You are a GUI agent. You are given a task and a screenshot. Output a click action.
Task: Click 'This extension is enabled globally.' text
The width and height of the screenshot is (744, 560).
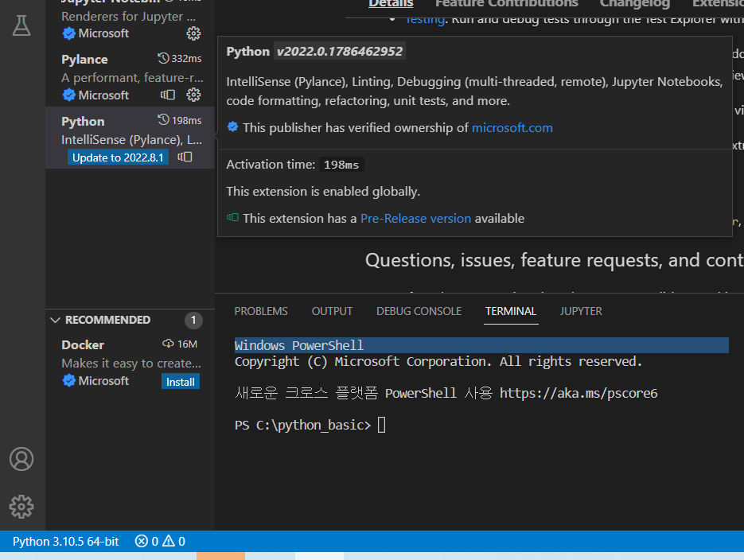323,191
